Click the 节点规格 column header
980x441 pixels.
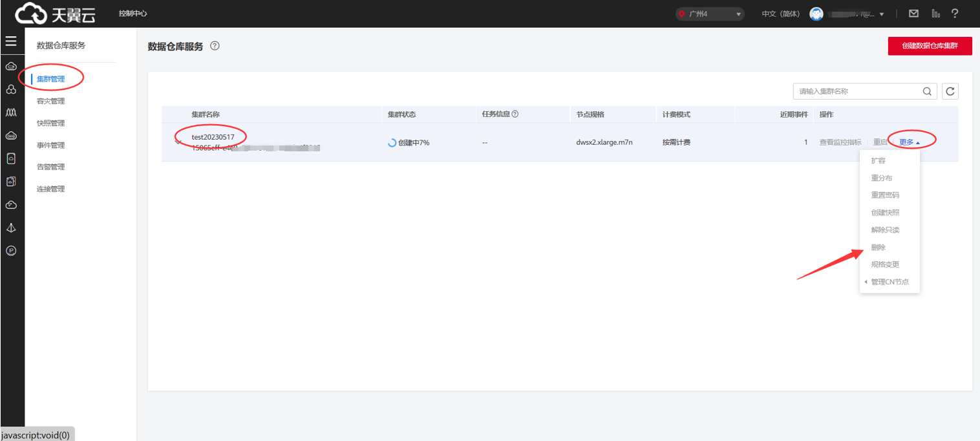tap(591, 114)
